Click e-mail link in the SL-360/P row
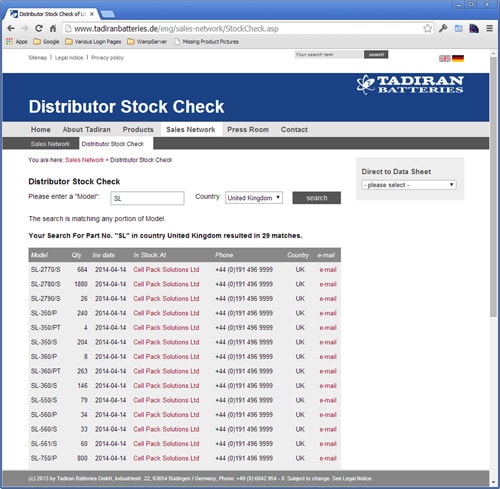500x489 pixels. pyautogui.click(x=328, y=357)
